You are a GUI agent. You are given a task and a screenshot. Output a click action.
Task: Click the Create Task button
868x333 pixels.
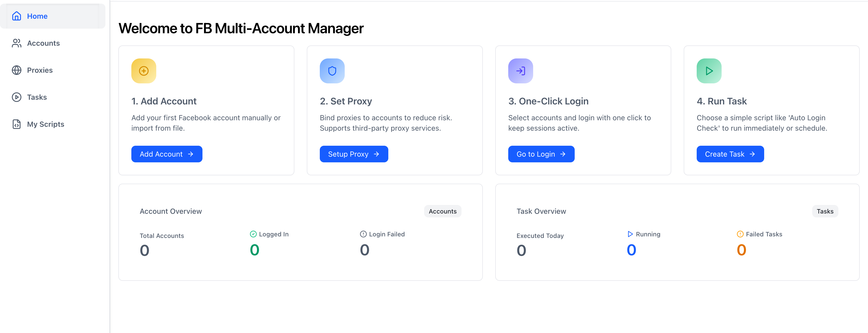pos(730,154)
